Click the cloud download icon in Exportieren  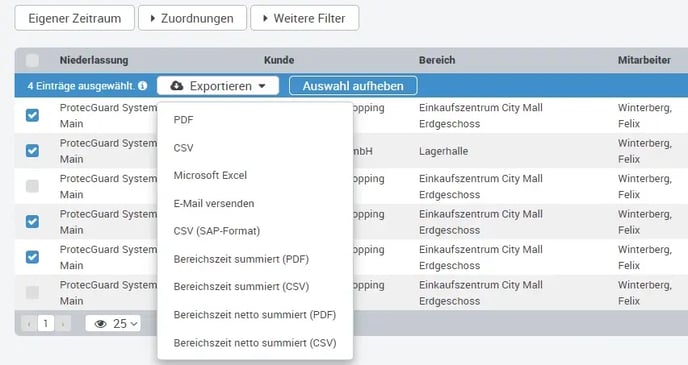coord(176,86)
